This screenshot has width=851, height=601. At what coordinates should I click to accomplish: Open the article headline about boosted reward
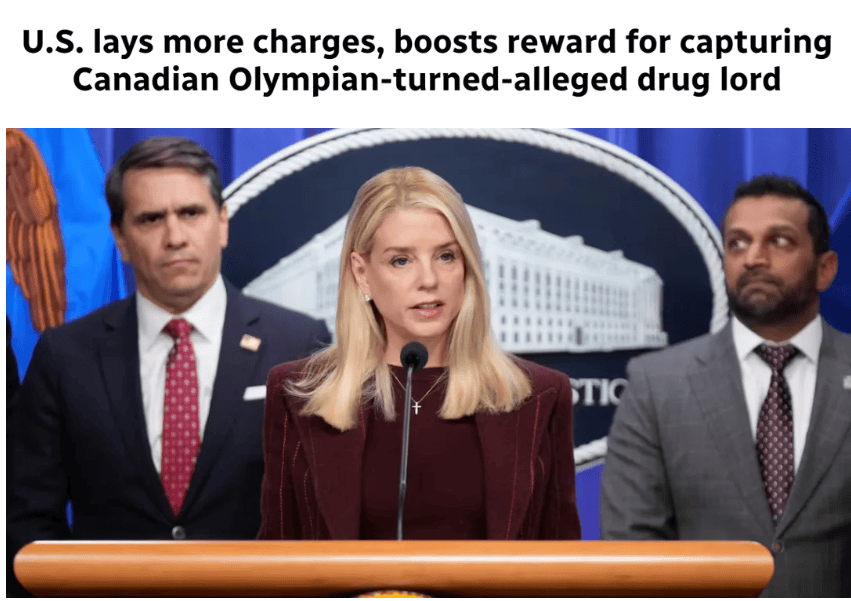pyautogui.click(x=427, y=60)
